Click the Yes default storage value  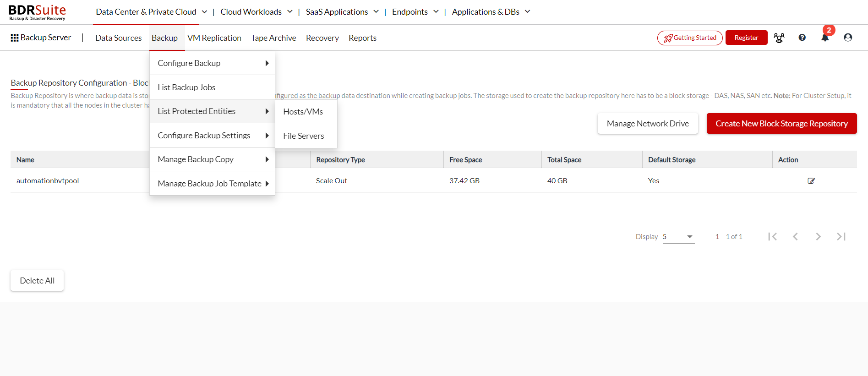click(x=654, y=181)
